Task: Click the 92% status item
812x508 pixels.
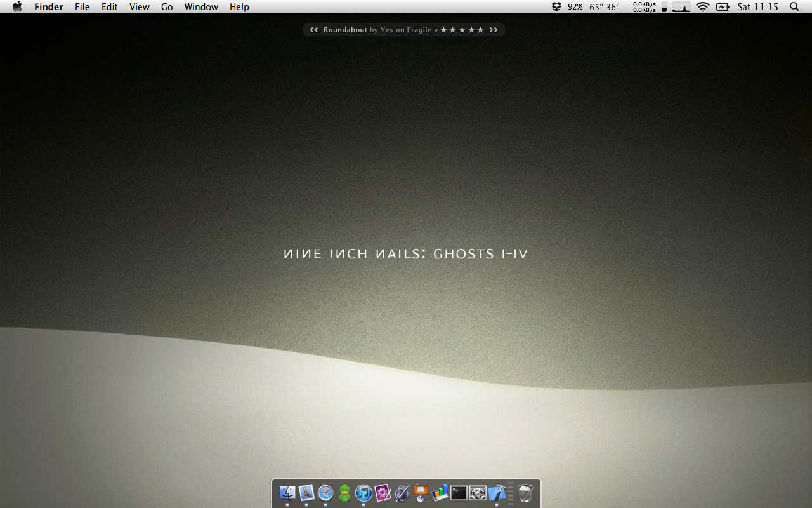Action: pyautogui.click(x=575, y=7)
